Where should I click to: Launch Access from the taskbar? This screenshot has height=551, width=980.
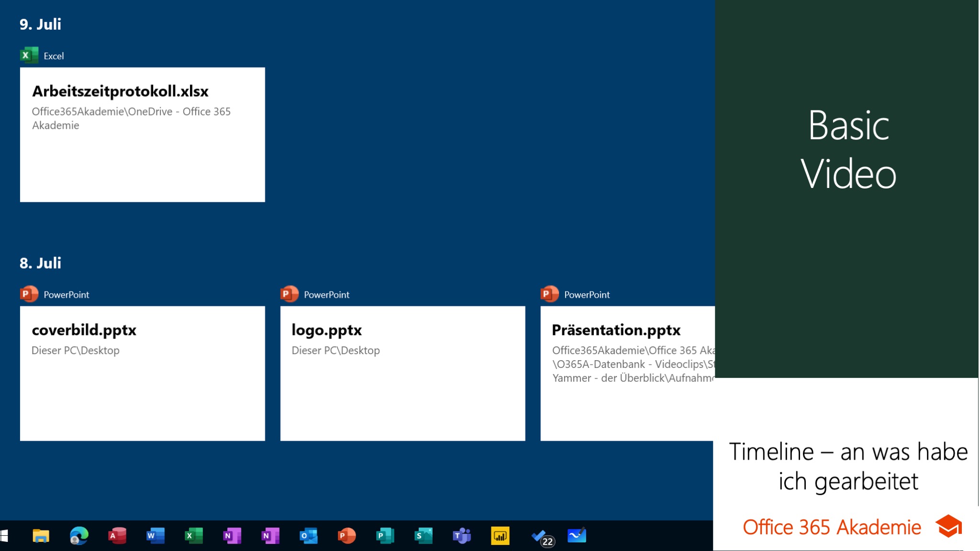(117, 536)
